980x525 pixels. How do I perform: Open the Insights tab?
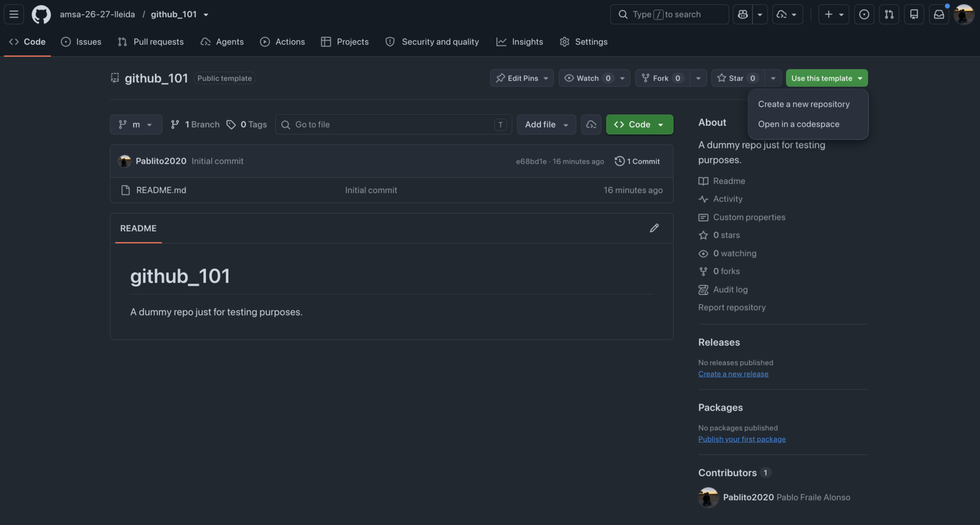point(520,42)
